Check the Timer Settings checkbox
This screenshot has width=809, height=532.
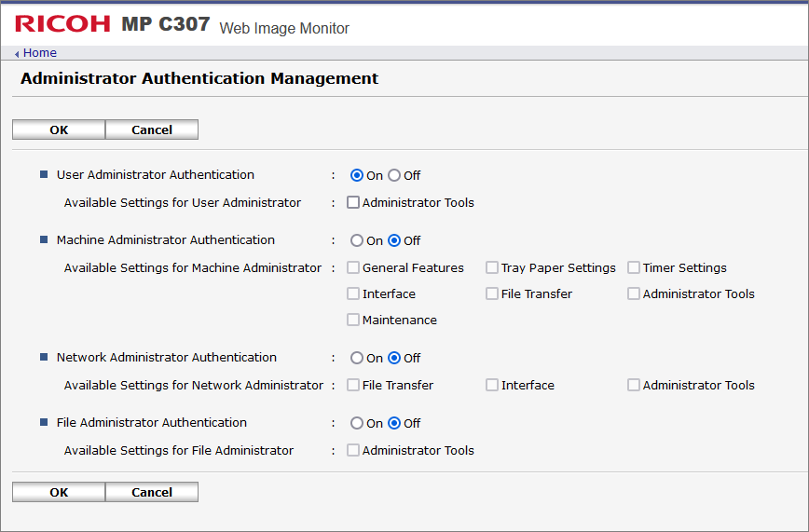coord(634,267)
